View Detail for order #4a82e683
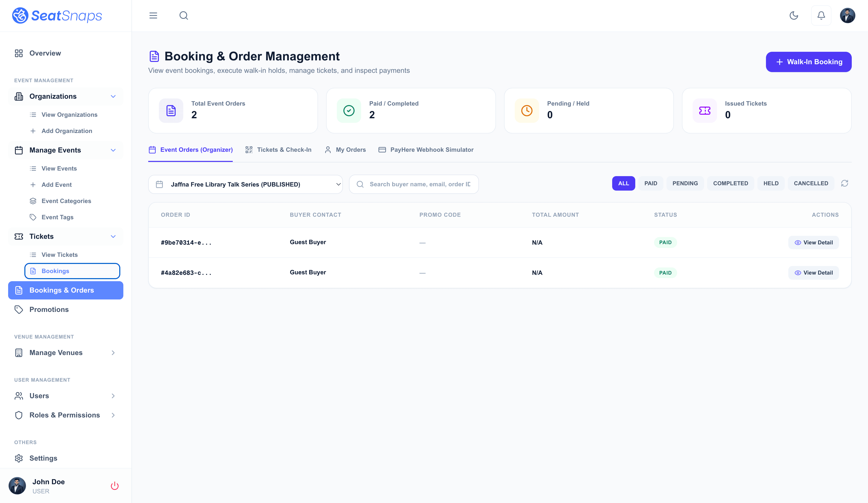The height and width of the screenshot is (503, 868). [814, 273]
